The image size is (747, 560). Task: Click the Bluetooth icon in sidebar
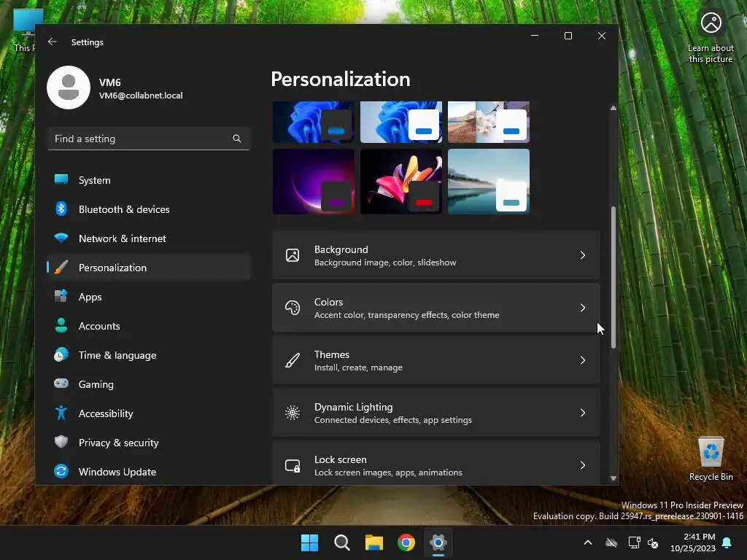(x=61, y=209)
